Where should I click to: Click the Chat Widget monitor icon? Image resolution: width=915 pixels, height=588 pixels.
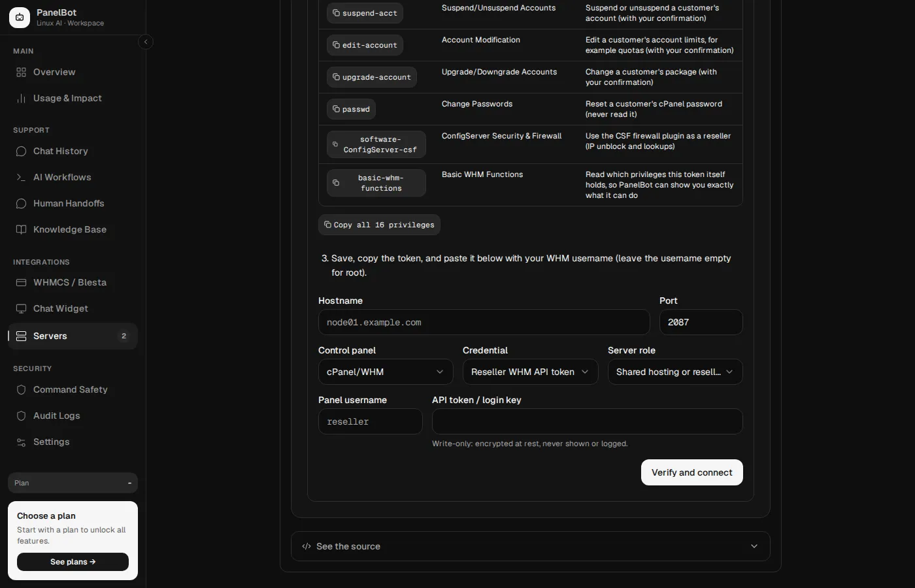21,308
